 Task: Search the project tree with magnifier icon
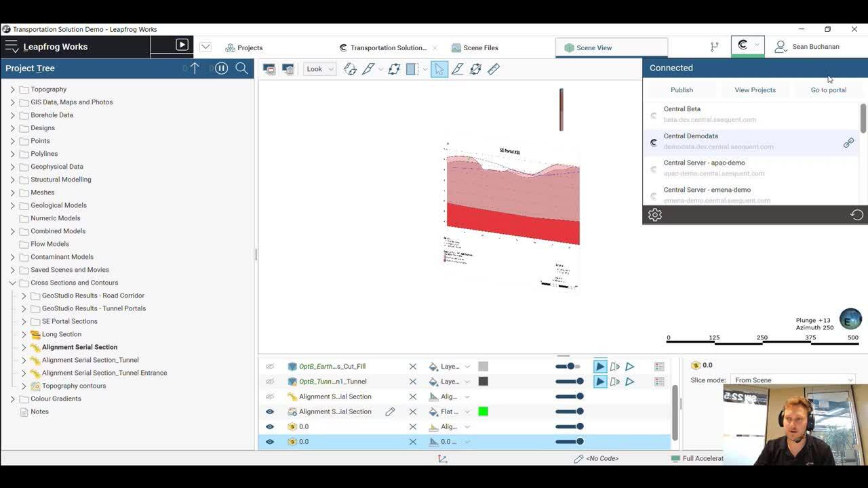tap(241, 68)
